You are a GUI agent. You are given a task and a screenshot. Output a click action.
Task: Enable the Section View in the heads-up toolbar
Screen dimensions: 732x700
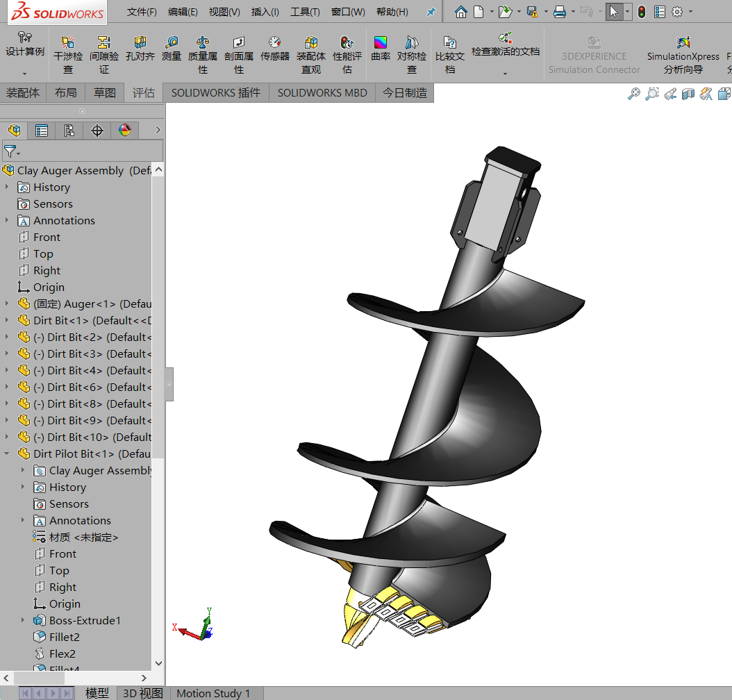(x=688, y=93)
